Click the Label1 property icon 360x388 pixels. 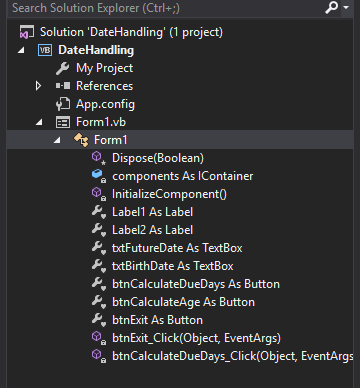click(x=99, y=212)
